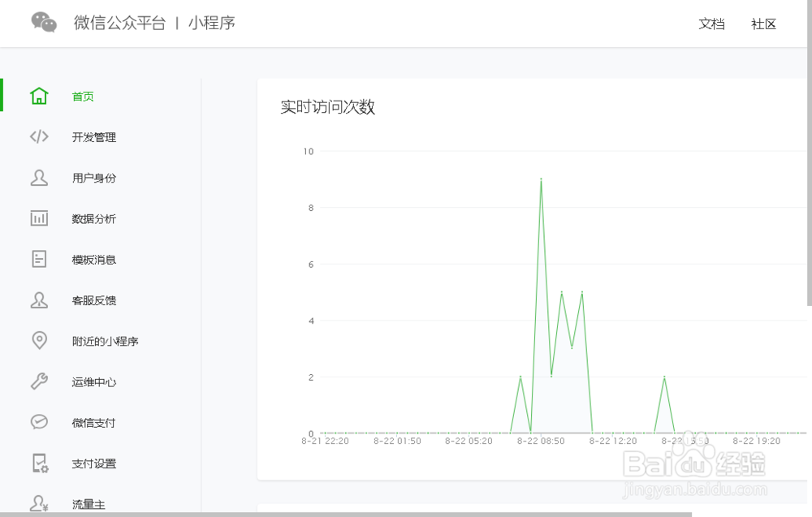Click the chart peak point near 9 visits
This screenshot has height=517, width=812.
pyautogui.click(x=541, y=179)
